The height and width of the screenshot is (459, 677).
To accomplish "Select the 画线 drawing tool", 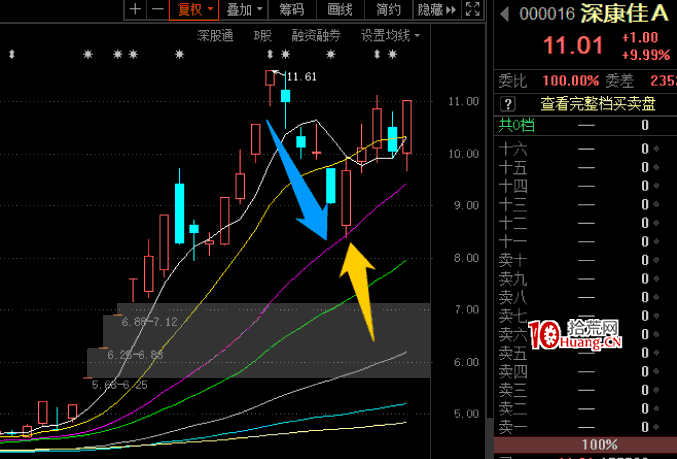I will click(340, 9).
